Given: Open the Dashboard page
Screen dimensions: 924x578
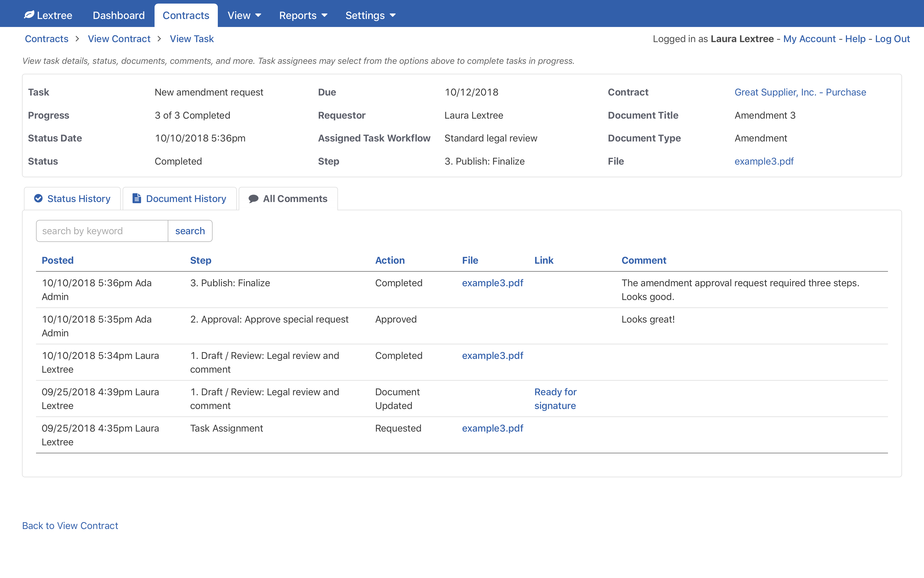Looking at the screenshot, I should [119, 15].
